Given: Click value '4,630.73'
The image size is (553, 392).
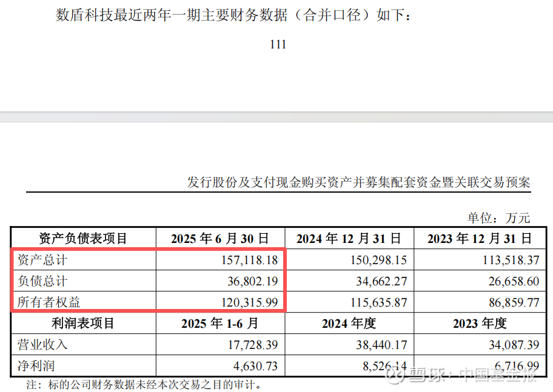Looking at the screenshot, I should click(x=255, y=367).
